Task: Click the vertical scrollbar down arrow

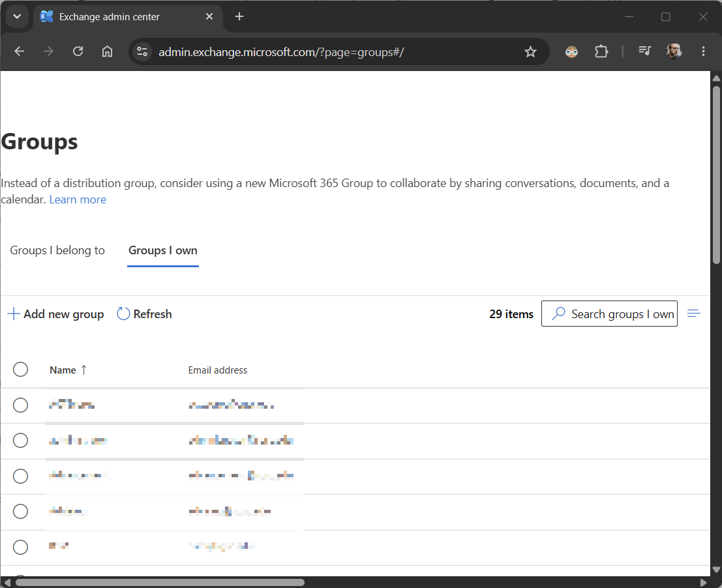Action: (x=716, y=570)
